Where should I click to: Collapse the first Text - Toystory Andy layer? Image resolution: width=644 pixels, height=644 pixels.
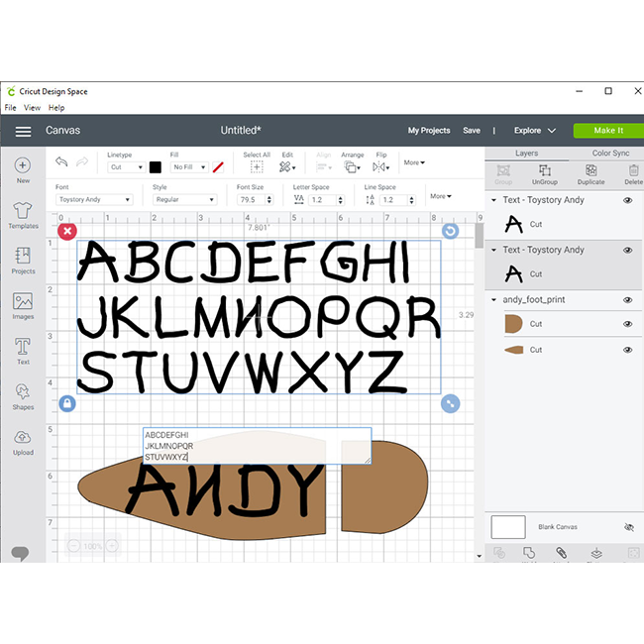point(494,200)
